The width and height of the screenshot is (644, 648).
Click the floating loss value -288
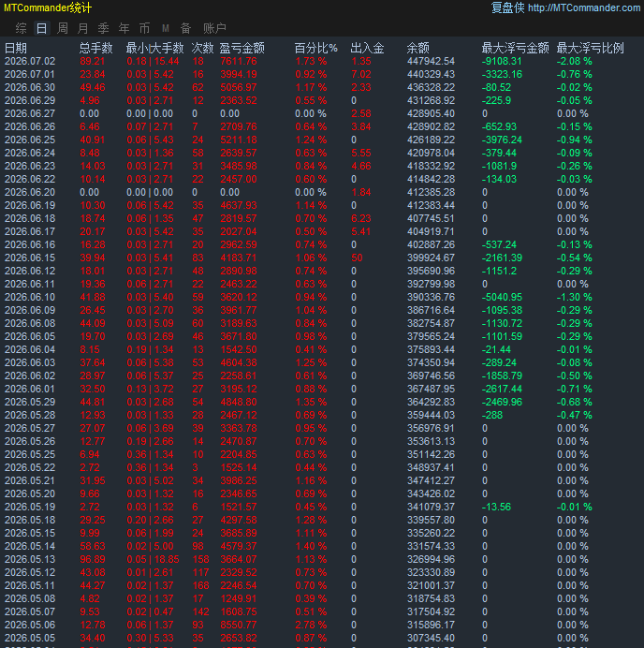(492, 415)
